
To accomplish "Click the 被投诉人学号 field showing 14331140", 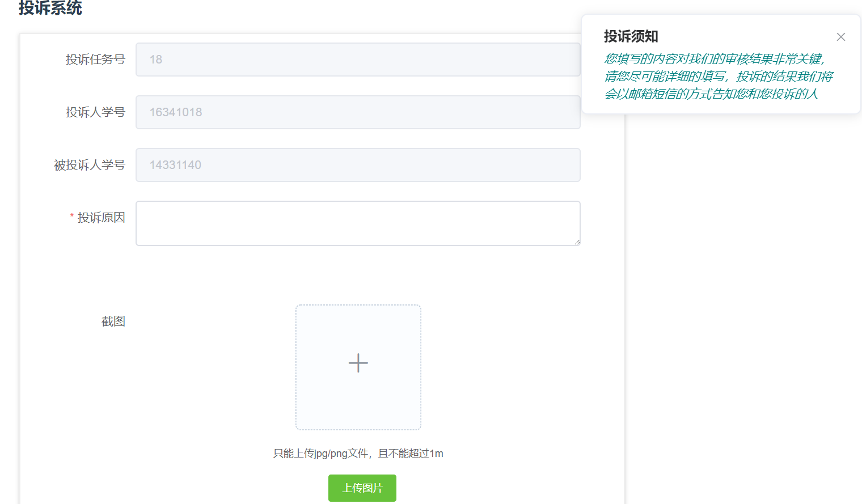I will coord(357,165).
